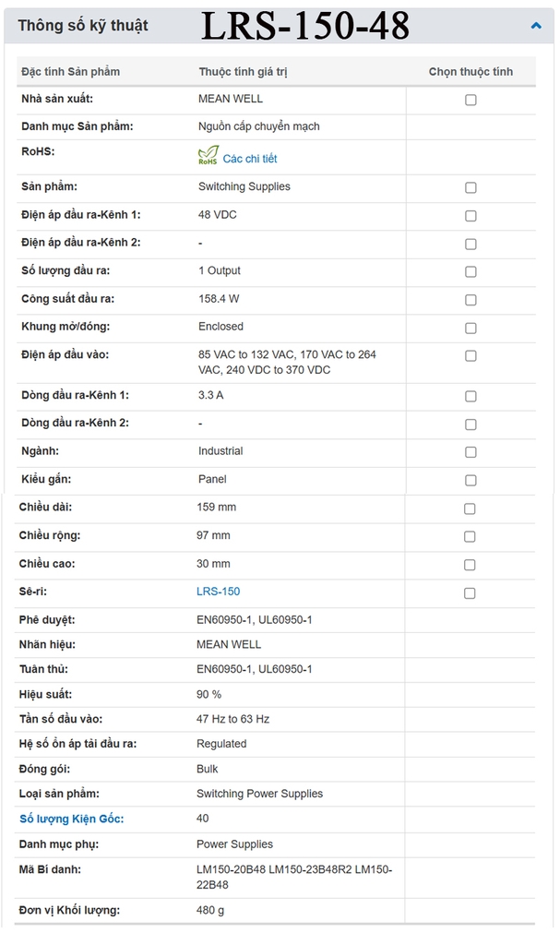Click the Số lượng Kiện Gốc link
This screenshot has height=945, width=560.
pos(71,819)
